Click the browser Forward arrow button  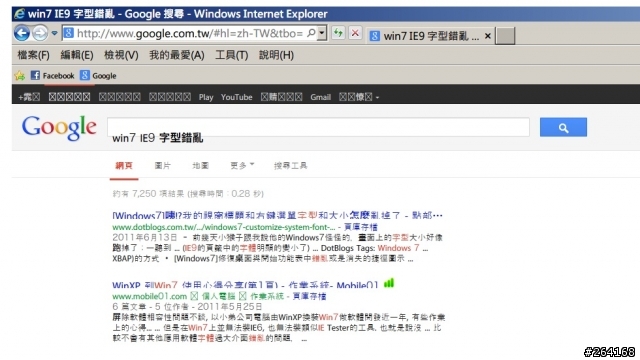(x=40, y=33)
